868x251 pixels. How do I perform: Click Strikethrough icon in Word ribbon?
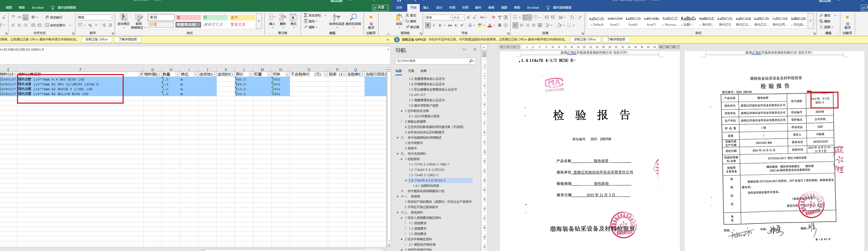450,25
